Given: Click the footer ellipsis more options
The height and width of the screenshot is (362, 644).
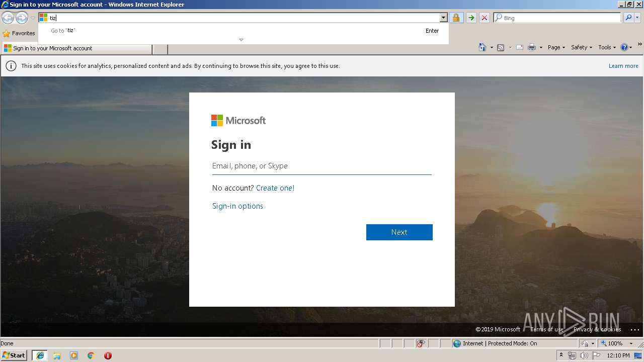Looking at the screenshot, I should (634, 330).
